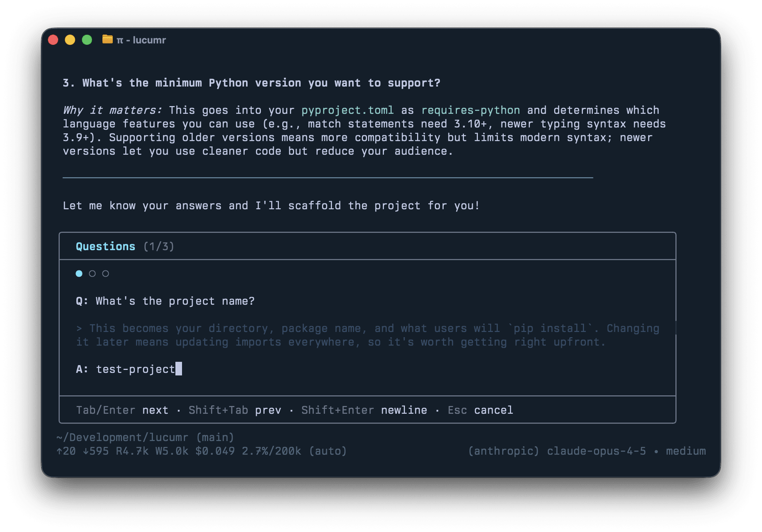This screenshot has height=532, width=762.
Task: Click the pyproject.toml highlighted text
Action: coord(348,110)
